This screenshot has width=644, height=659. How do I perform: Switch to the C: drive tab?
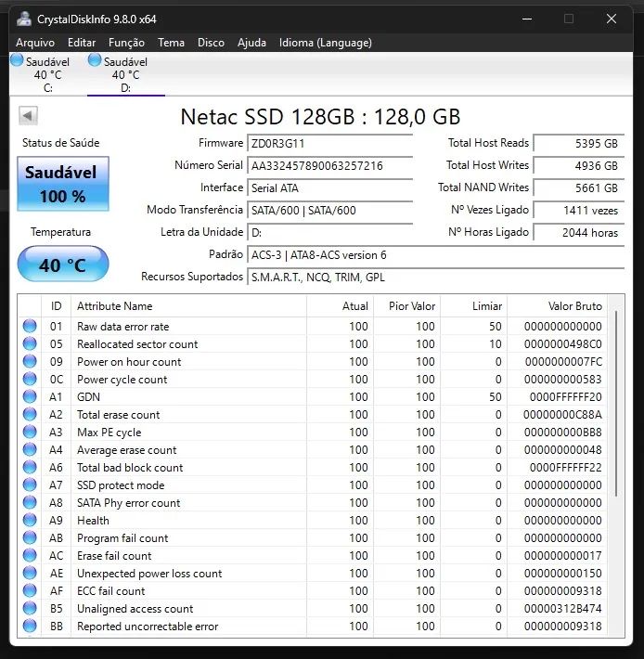tap(48, 74)
